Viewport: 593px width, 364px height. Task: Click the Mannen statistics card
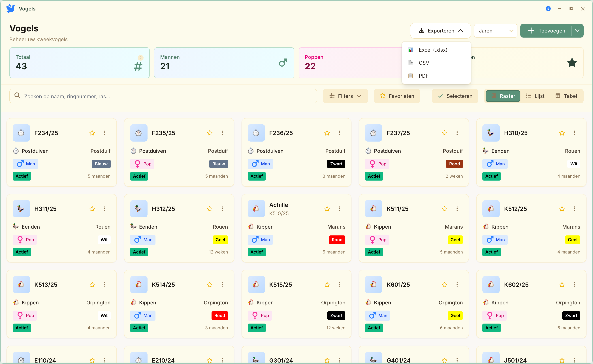point(224,63)
